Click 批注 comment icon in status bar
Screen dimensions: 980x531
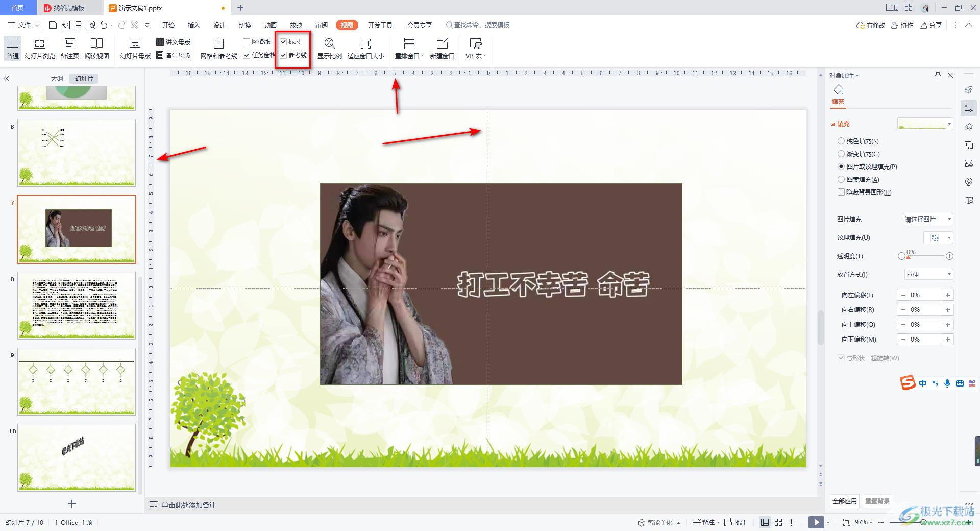736,522
